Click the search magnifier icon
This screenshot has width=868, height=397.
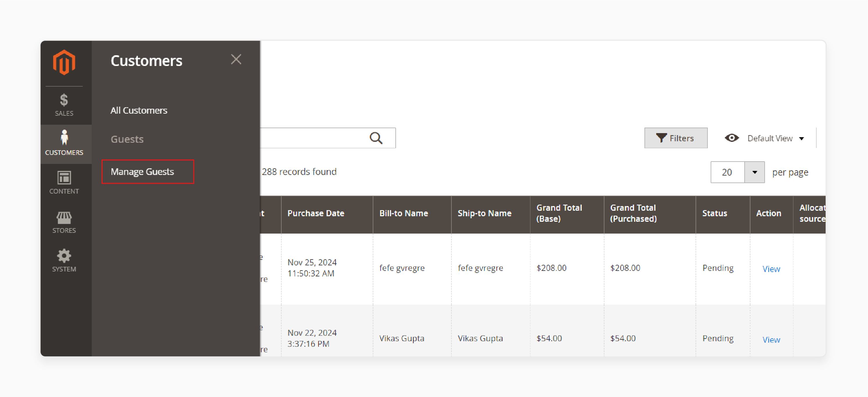pos(376,138)
